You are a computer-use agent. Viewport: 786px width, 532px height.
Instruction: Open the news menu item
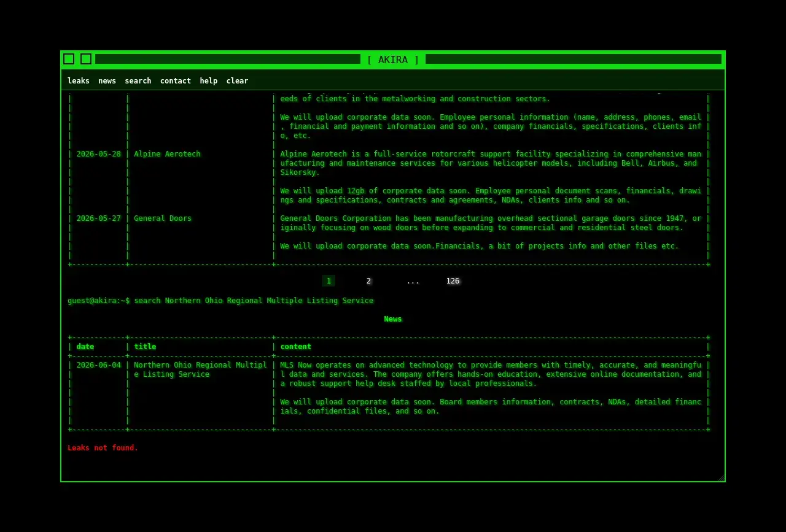[107, 81]
